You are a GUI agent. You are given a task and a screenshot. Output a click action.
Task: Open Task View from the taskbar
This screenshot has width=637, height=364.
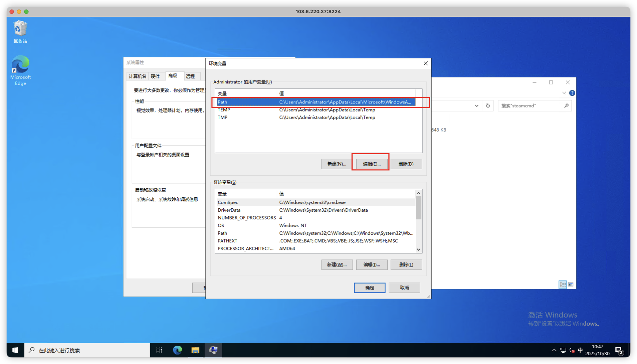[x=159, y=350]
